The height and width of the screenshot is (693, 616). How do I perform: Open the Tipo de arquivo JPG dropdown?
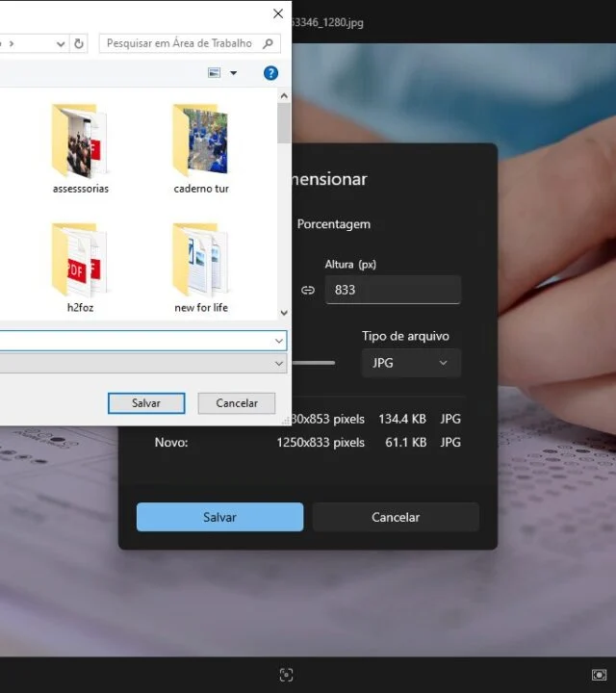[x=411, y=363]
